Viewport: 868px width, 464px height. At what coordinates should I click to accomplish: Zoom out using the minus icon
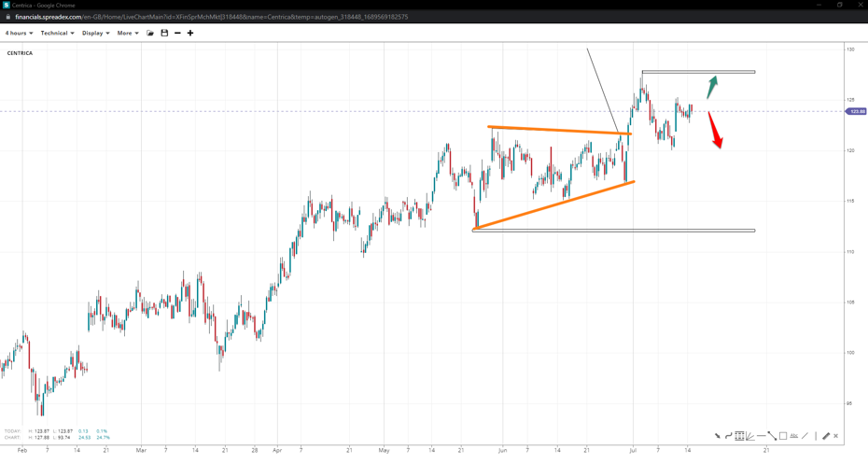click(177, 34)
